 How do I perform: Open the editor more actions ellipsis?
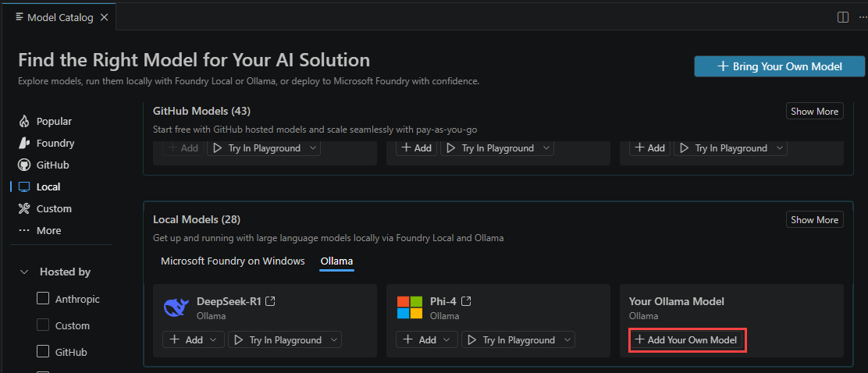pos(862,17)
